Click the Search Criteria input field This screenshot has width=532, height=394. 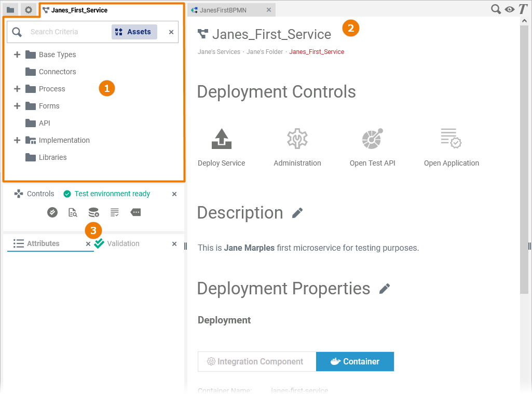65,32
